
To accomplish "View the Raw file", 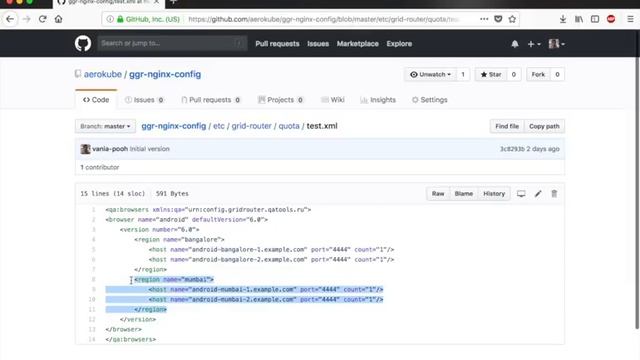I will [x=438, y=193].
